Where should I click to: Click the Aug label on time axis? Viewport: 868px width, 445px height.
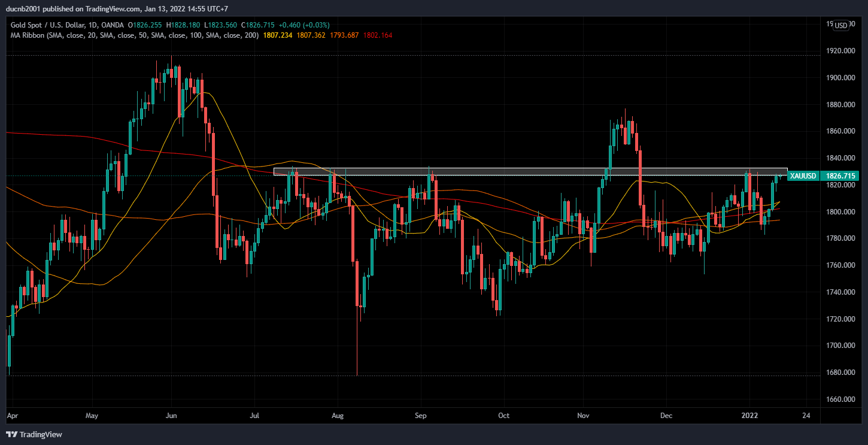[x=337, y=415]
